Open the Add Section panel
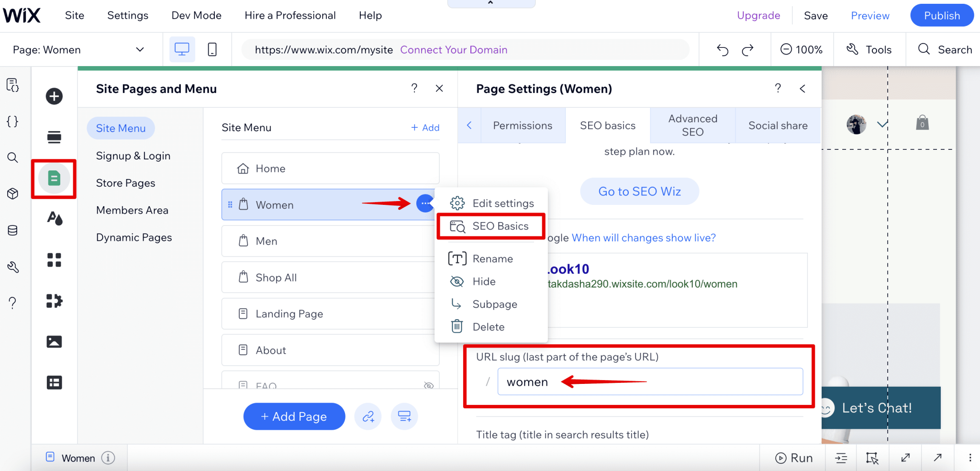 click(x=54, y=137)
